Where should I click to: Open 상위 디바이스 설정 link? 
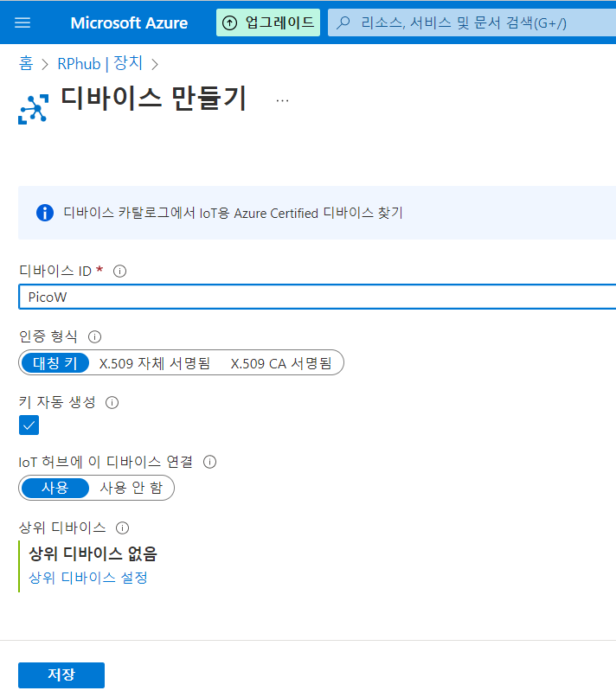coord(88,578)
